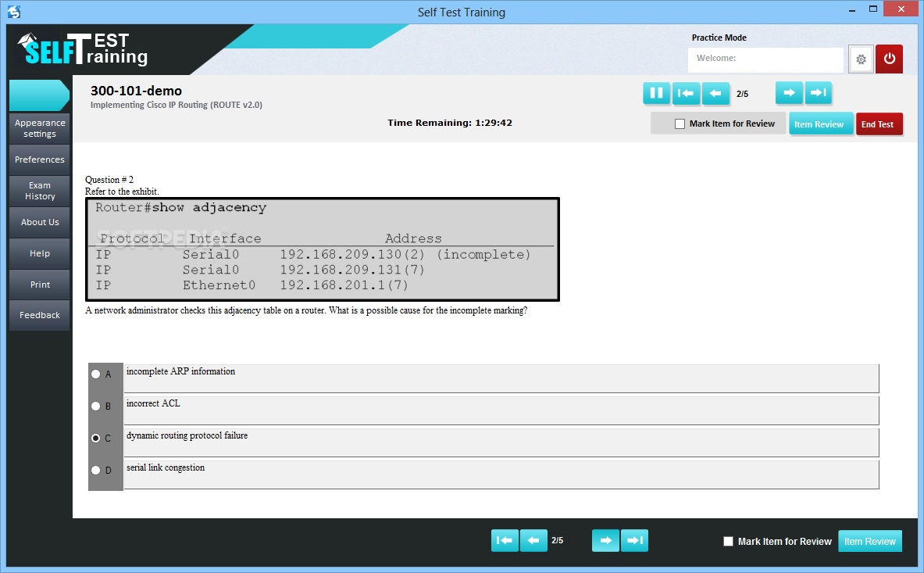Click answer text incorrect ACL
Viewport: 924px width, 573px height.
coord(152,403)
